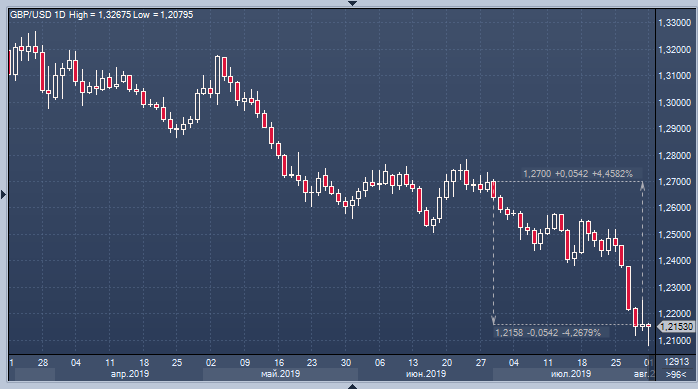Click date label 02 on the time axis
698x389 pixels.
tap(211, 362)
